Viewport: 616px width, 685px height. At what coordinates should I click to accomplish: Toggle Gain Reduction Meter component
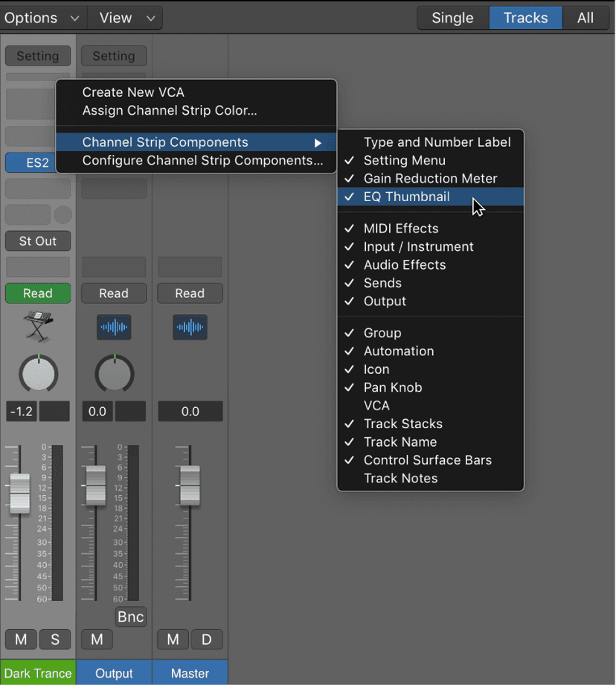[x=431, y=178]
